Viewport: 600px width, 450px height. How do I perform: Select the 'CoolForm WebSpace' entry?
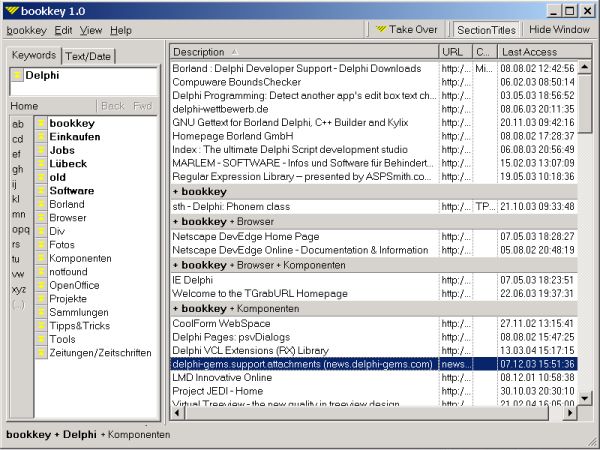(373, 323)
